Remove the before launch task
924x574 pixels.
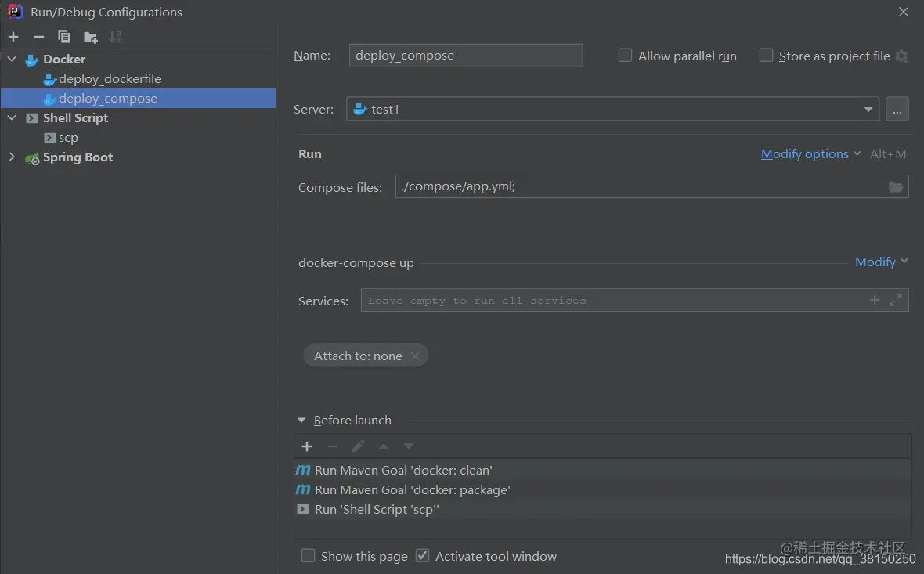click(332, 446)
